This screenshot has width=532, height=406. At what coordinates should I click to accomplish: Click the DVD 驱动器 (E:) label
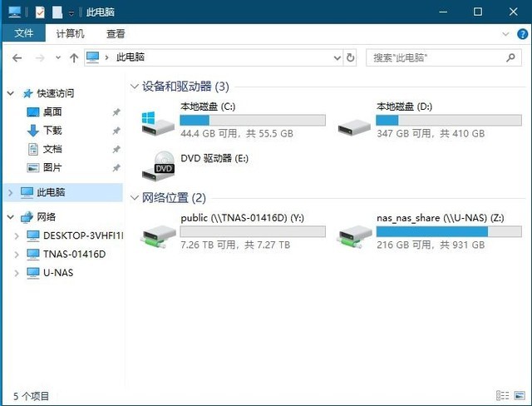pyautogui.click(x=214, y=158)
